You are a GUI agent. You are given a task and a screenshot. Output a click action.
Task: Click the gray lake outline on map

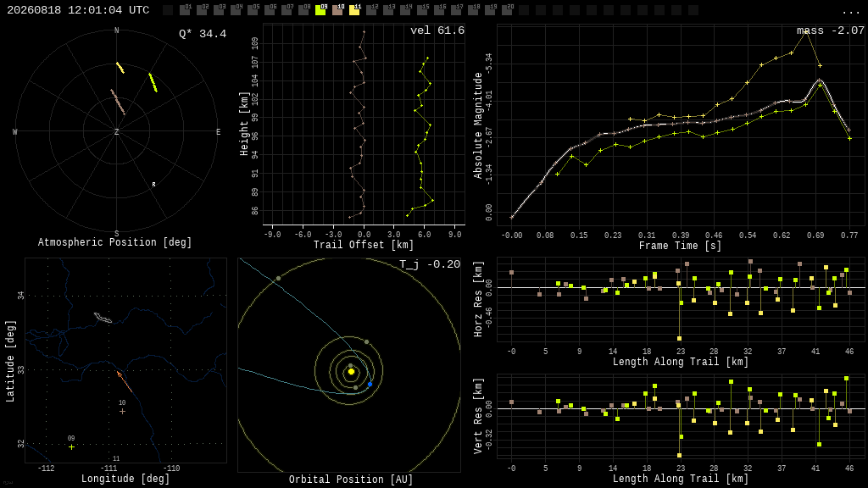(x=103, y=318)
